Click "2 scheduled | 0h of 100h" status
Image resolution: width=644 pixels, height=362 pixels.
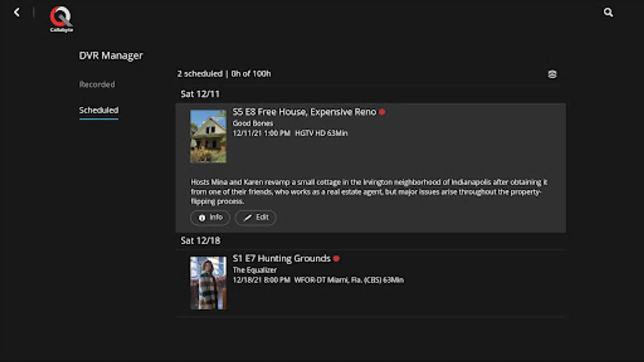[x=224, y=74]
